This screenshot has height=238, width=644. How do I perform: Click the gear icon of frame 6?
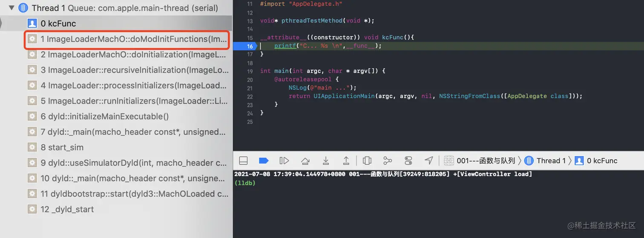tap(32, 116)
